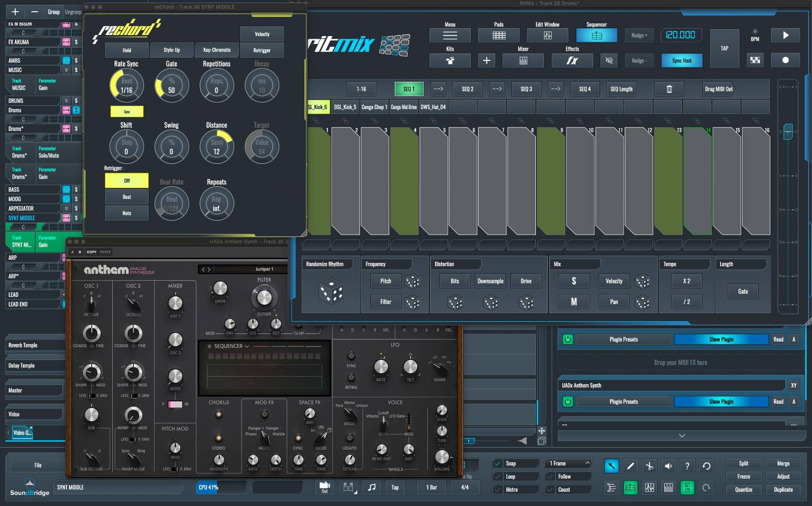Select the pencil draw tool

point(630,465)
